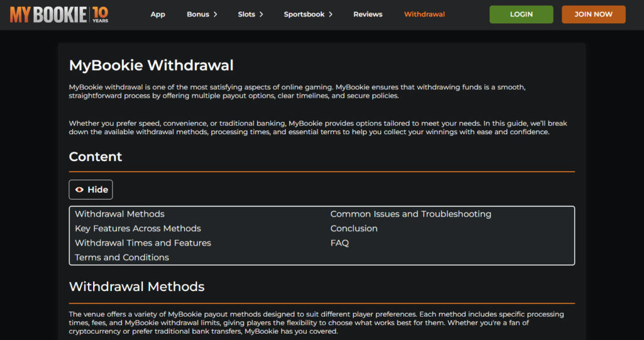Open the App menu item
The width and height of the screenshot is (644, 340).
pos(158,14)
